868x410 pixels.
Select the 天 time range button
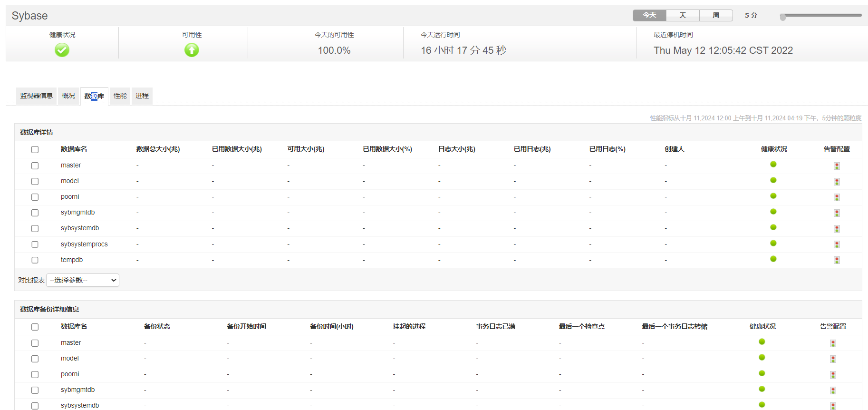(683, 15)
